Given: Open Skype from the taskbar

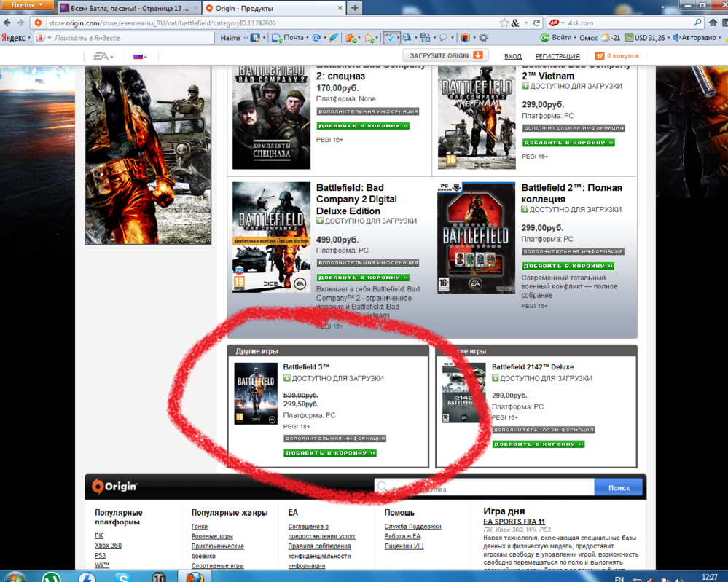Looking at the screenshot, I should [122, 578].
